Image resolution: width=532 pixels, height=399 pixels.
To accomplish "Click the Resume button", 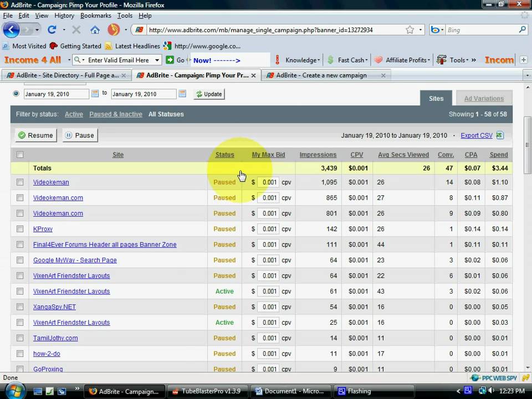I will click(x=36, y=135).
